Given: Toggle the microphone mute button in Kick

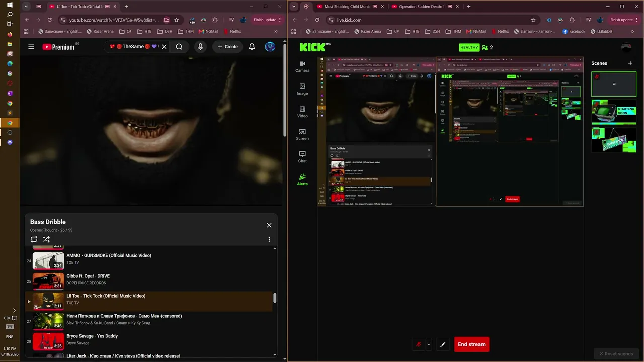Looking at the screenshot, I should tap(418, 344).
